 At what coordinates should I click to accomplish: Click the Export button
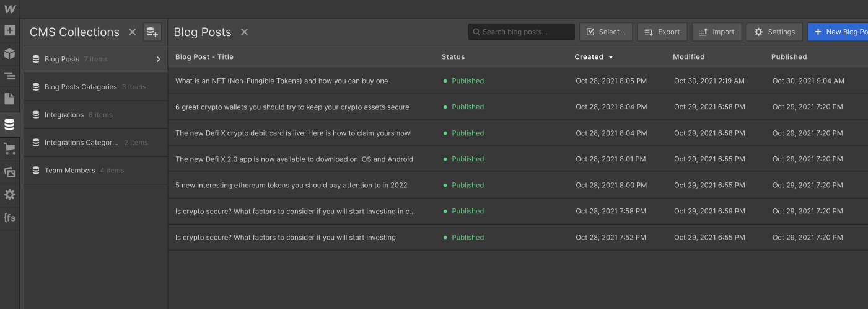point(662,32)
